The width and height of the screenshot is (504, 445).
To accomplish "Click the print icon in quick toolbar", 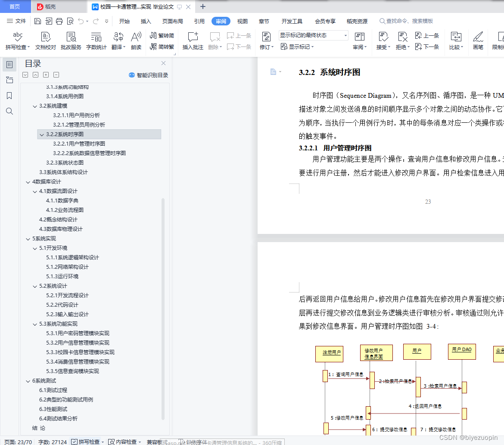I will coord(59,21).
